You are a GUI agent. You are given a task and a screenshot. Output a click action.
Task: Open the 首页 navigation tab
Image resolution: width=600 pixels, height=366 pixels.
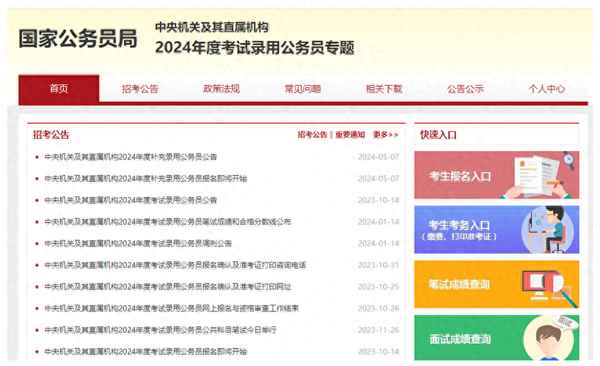[59, 89]
